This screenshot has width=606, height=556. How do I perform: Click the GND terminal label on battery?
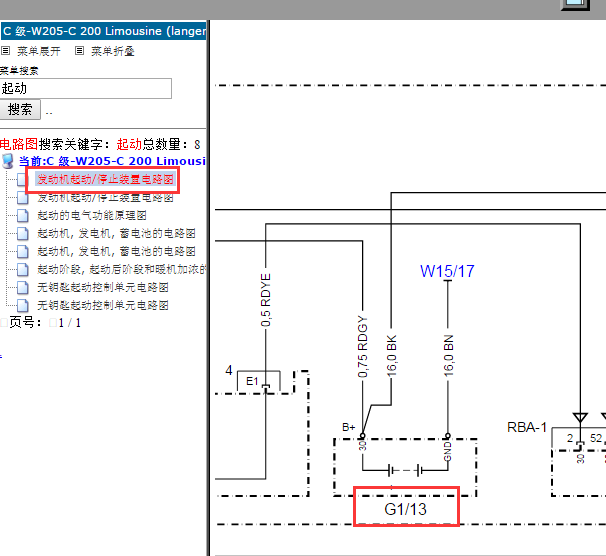[x=448, y=451]
